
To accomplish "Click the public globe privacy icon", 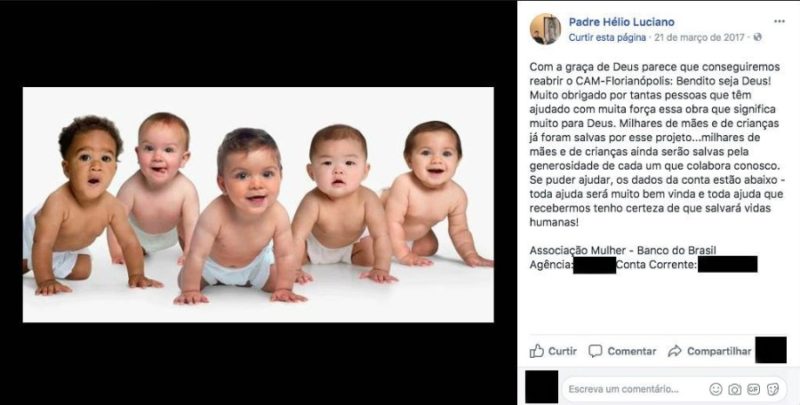I will coord(758,37).
